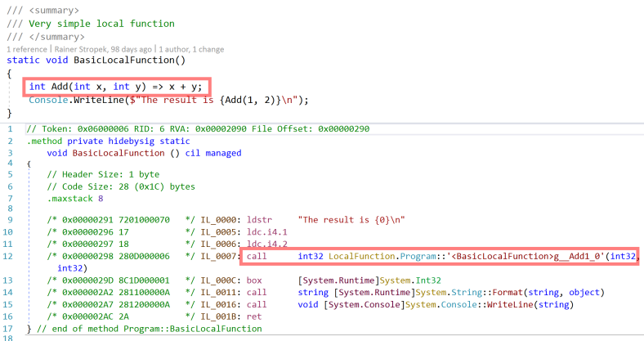
Task: Click '<BasicLocalFunction>g__Add1_0' method reference
Action: pos(526,257)
